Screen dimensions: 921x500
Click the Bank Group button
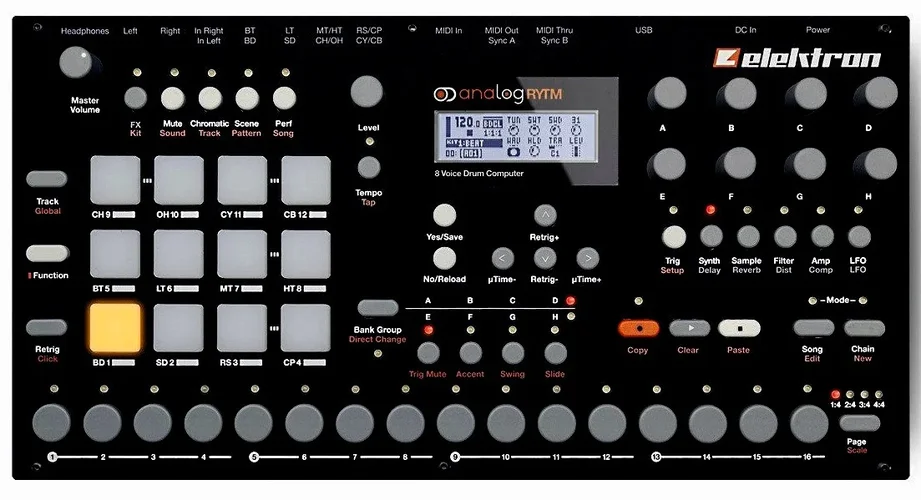(378, 308)
